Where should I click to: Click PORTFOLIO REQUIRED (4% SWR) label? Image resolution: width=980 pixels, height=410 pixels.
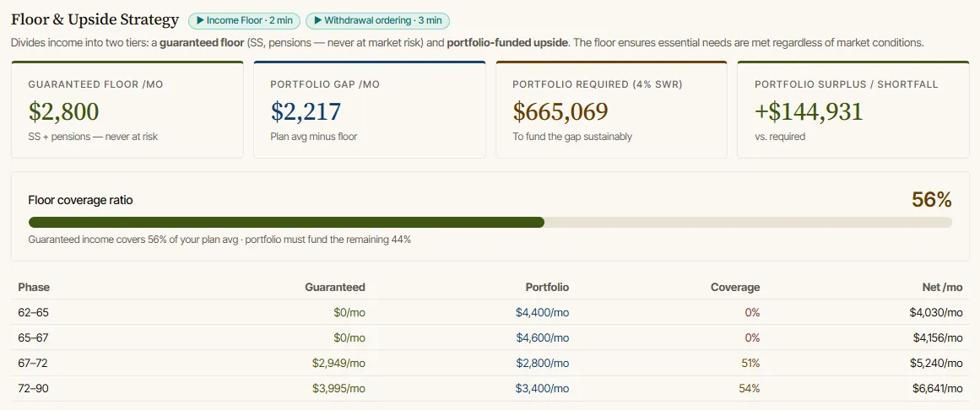[598, 84]
